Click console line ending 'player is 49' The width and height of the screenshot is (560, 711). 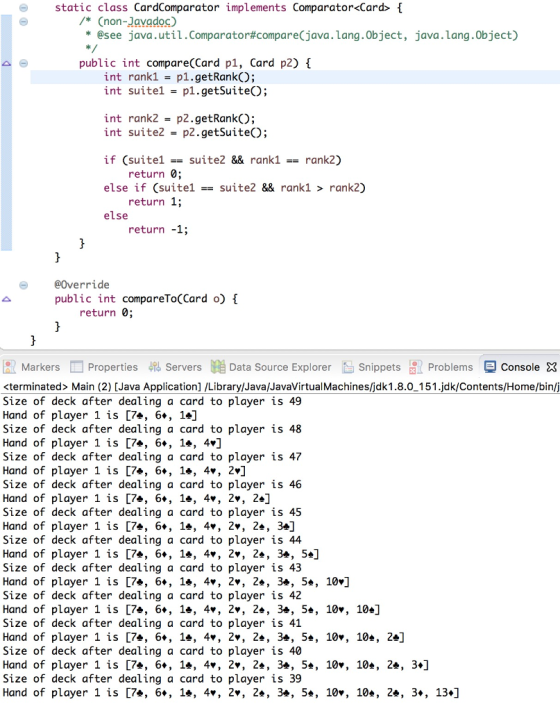pyautogui.click(x=152, y=401)
